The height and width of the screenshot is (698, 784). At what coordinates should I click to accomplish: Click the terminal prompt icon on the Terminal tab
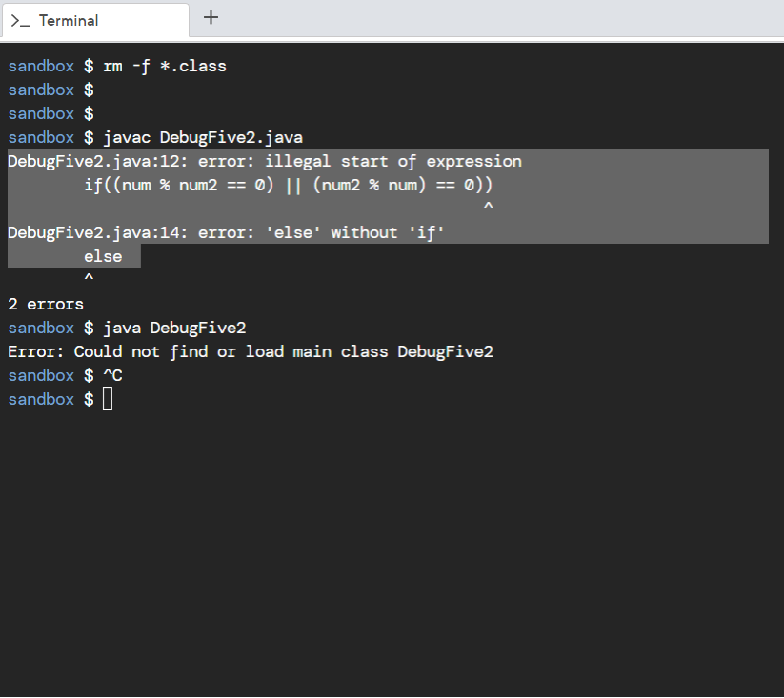coord(21,18)
